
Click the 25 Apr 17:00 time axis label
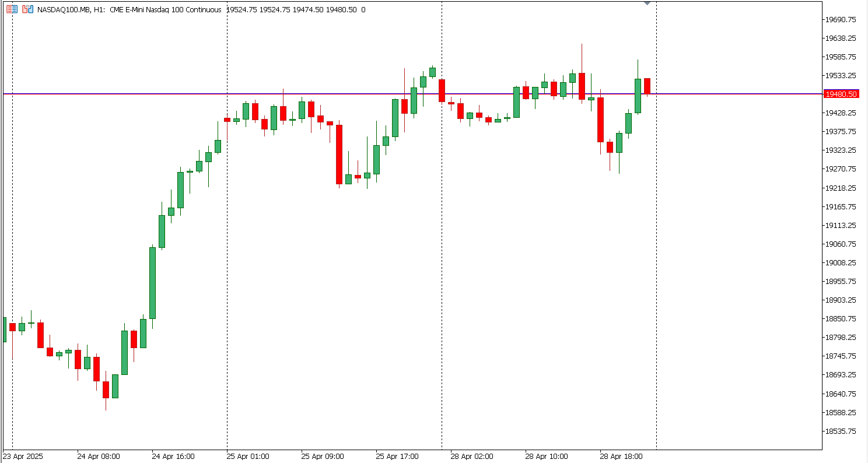(397, 456)
